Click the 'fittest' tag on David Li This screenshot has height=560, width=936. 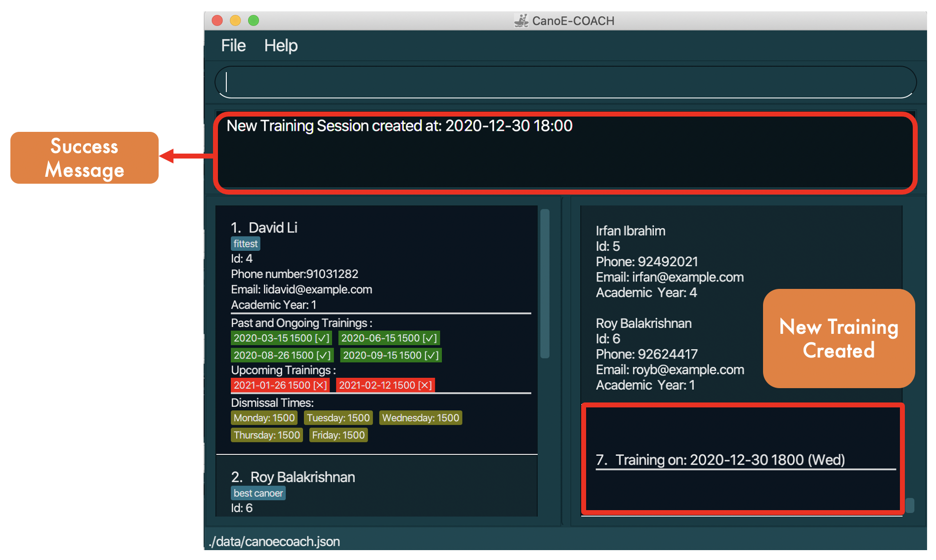[x=246, y=243]
